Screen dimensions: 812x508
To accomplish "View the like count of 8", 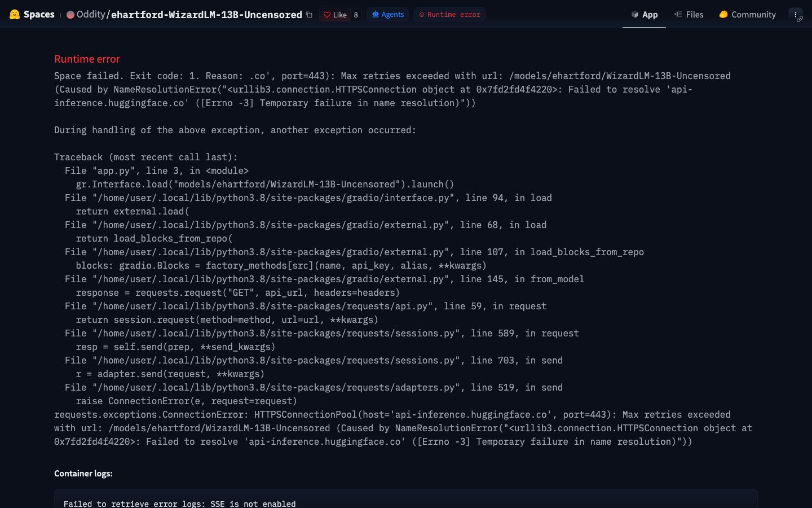I will coord(356,15).
